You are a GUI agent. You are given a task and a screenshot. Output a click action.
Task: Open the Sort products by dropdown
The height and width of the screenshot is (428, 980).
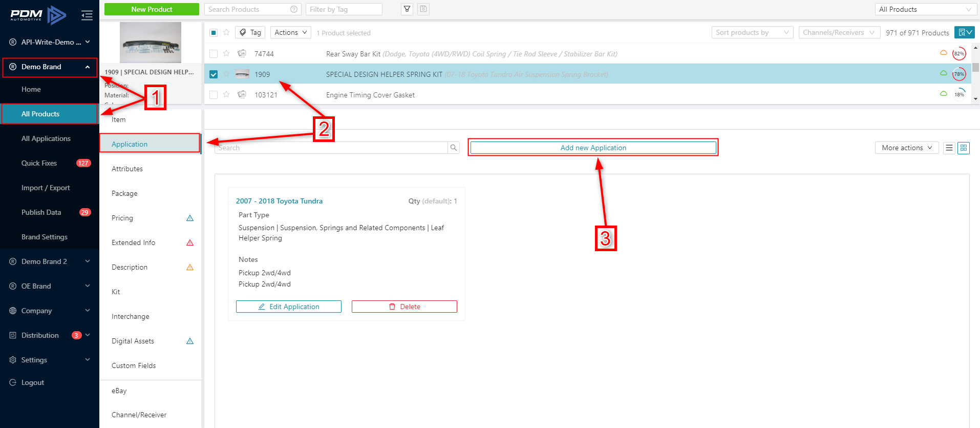click(x=752, y=32)
